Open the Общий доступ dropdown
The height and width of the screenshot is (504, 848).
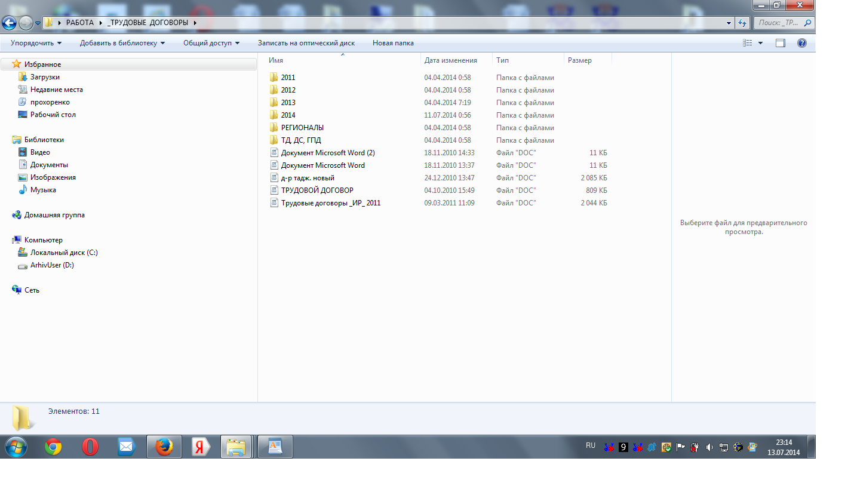211,43
